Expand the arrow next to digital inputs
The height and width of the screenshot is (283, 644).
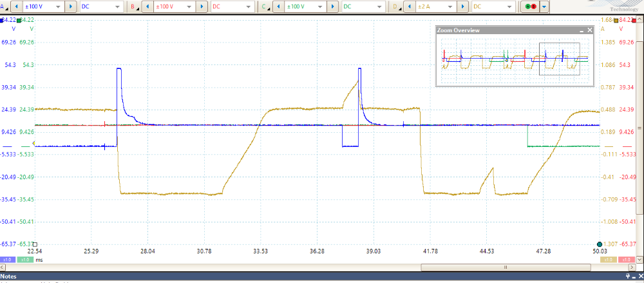[544, 6]
